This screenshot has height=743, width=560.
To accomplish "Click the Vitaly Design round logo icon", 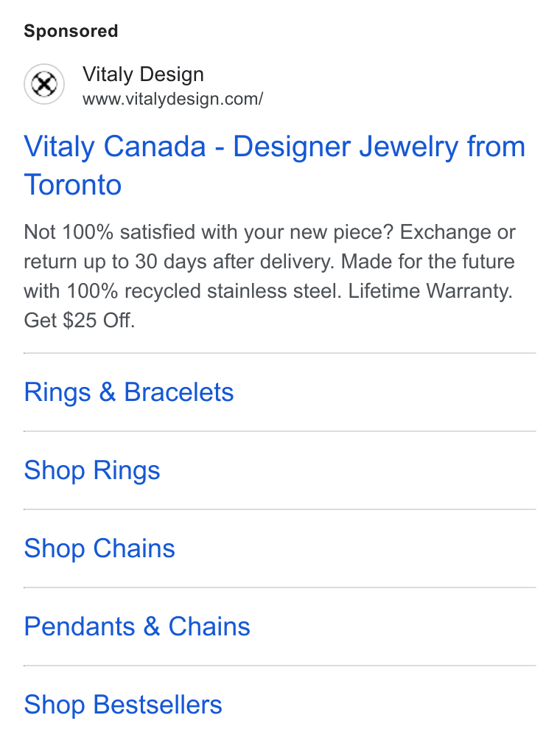I will tap(44, 84).
